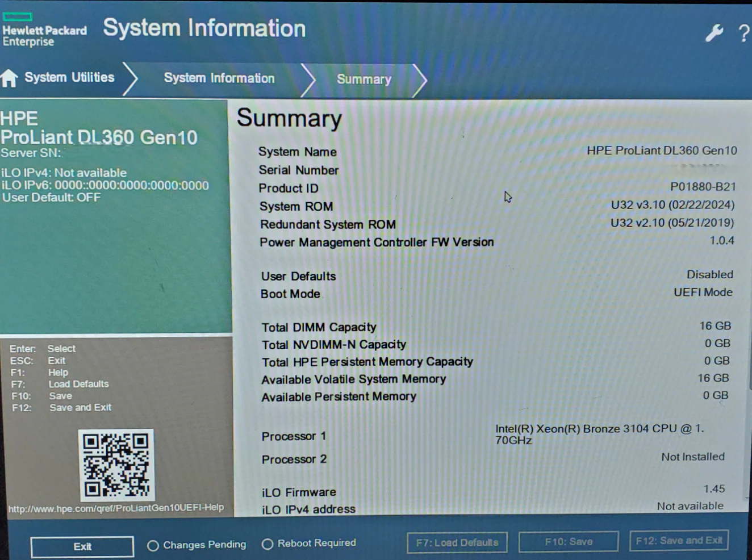
Task: Click the home icon in breadcrumb
Action: [9, 78]
